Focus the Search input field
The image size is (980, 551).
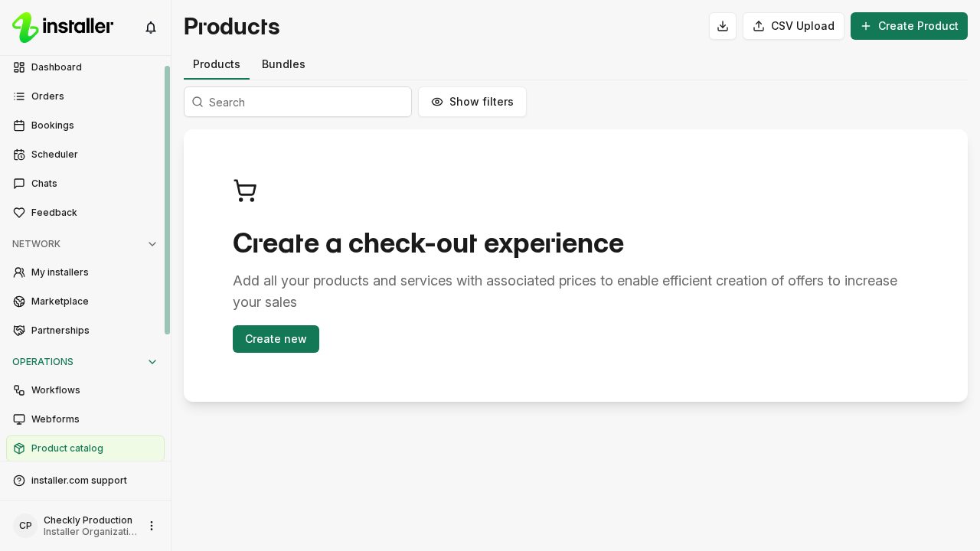pyautogui.click(x=298, y=102)
